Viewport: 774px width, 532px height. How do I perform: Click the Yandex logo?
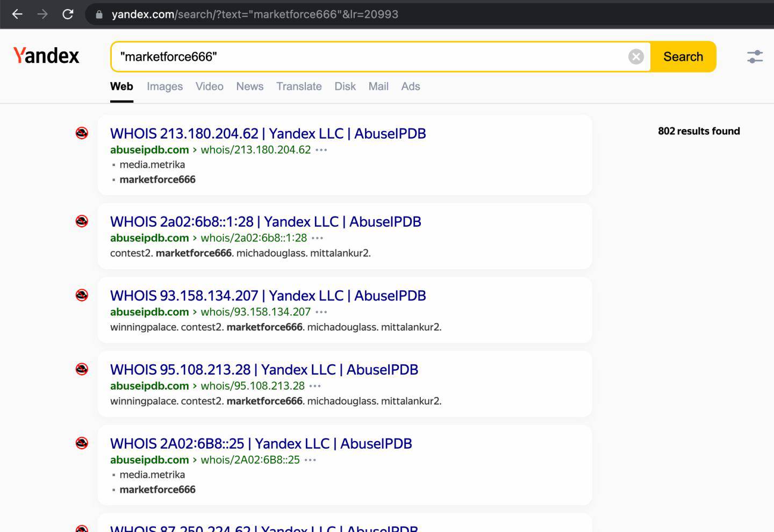(46, 56)
